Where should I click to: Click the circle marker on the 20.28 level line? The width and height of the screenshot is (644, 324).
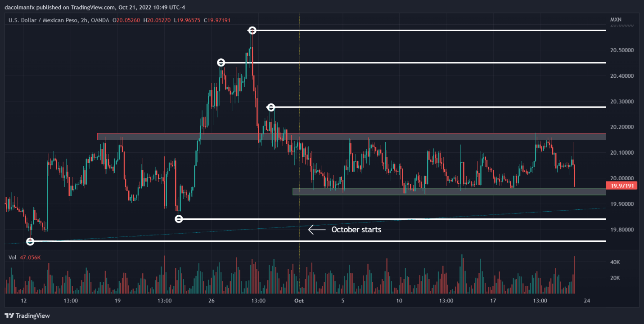pyautogui.click(x=271, y=107)
